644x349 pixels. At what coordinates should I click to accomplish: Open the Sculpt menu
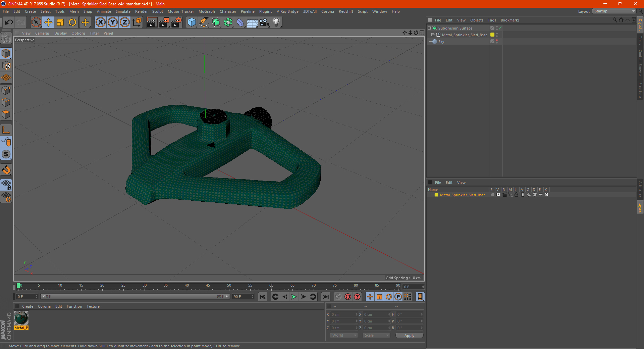click(157, 11)
